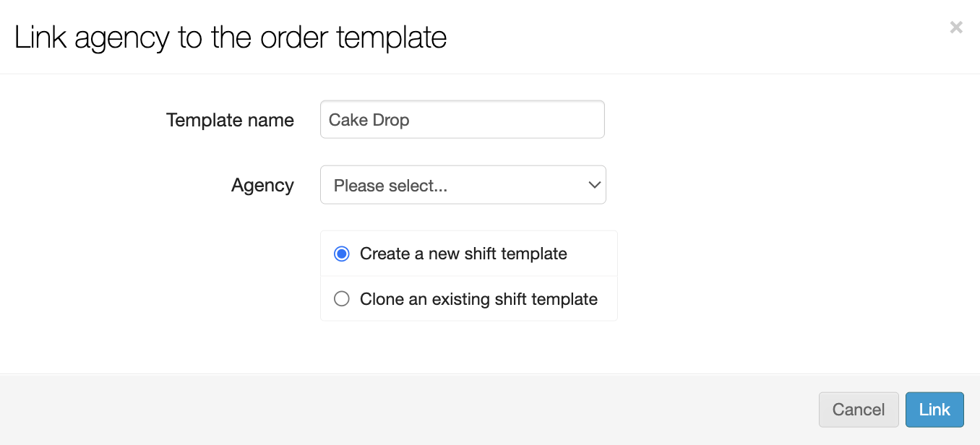Click the 'Template name' field label
This screenshot has width=980, height=445.
[x=230, y=120]
